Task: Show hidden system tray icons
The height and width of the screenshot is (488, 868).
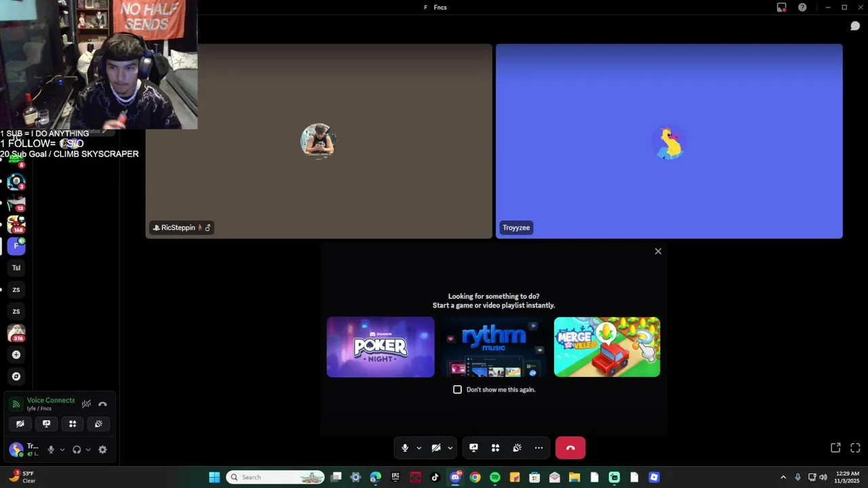Action: pyautogui.click(x=783, y=477)
